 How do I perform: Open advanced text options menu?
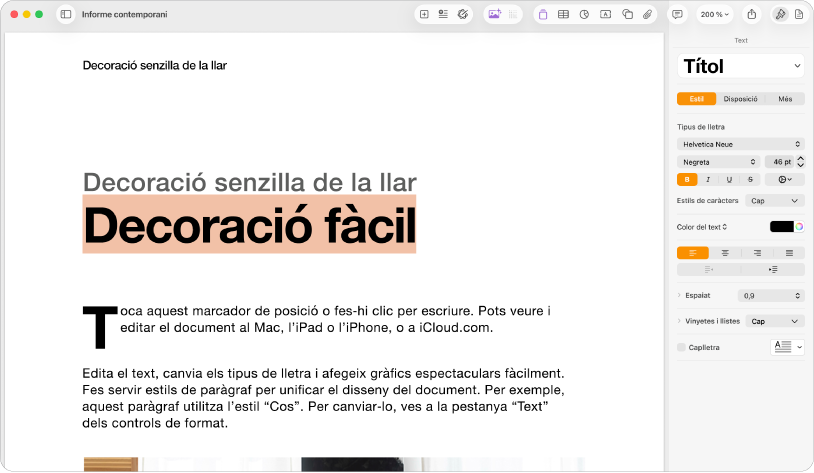click(785, 180)
